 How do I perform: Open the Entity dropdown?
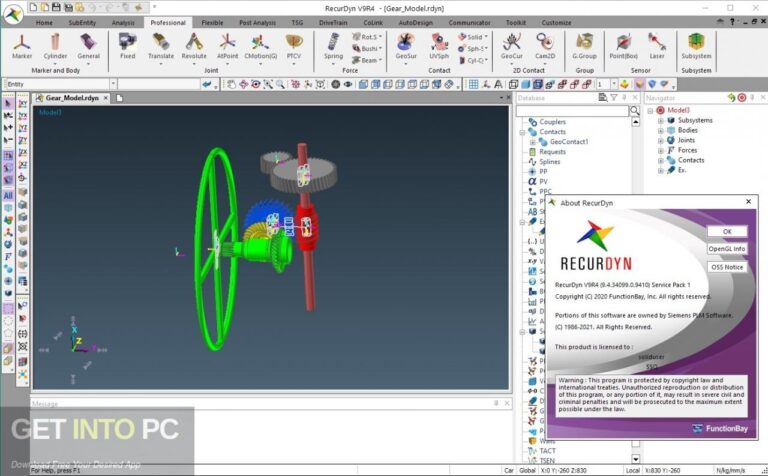point(113,84)
